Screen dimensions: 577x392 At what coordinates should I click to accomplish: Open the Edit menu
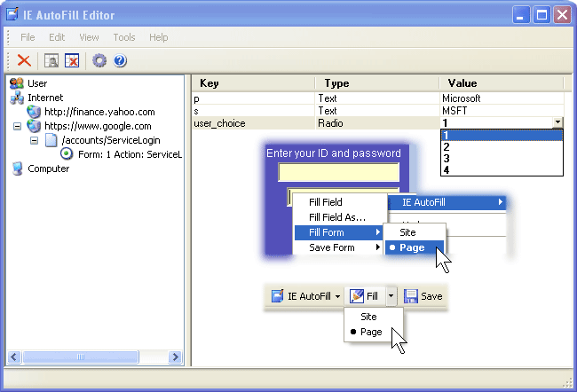tap(57, 37)
